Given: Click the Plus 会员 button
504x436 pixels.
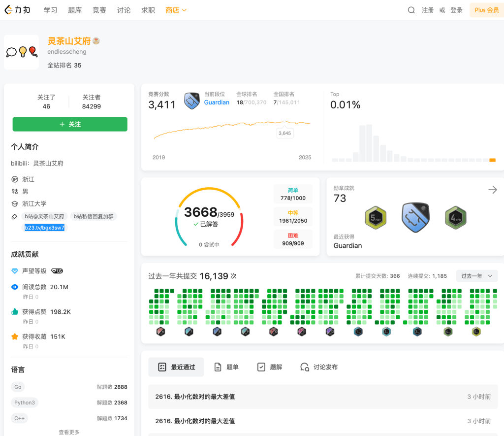Looking at the screenshot, I should (486, 10).
